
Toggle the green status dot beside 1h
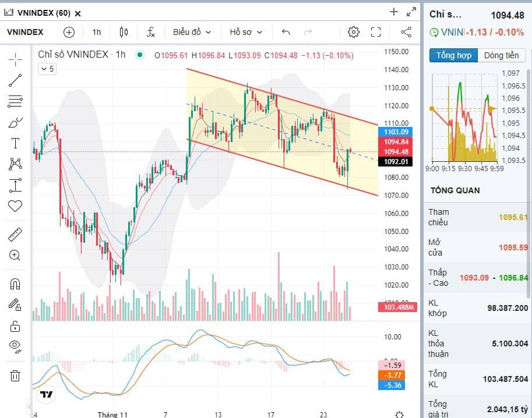pos(139,55)
